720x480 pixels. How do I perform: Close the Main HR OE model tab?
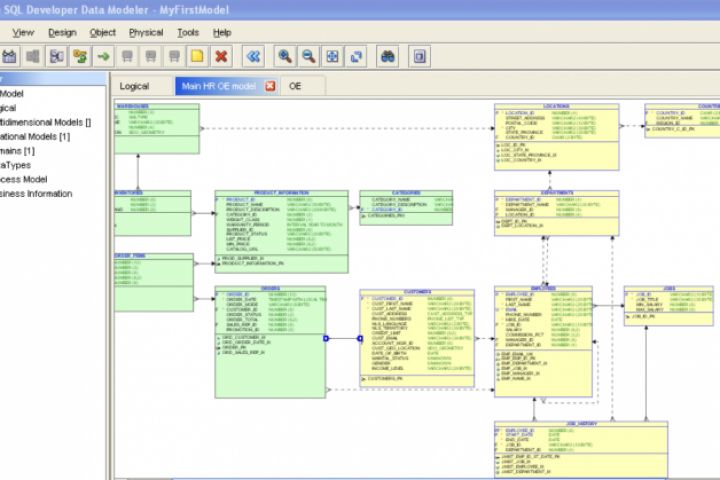pos(270,86)
